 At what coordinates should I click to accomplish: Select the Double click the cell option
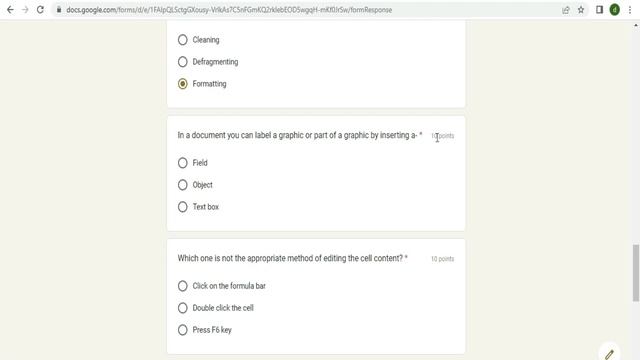point(182,308)
